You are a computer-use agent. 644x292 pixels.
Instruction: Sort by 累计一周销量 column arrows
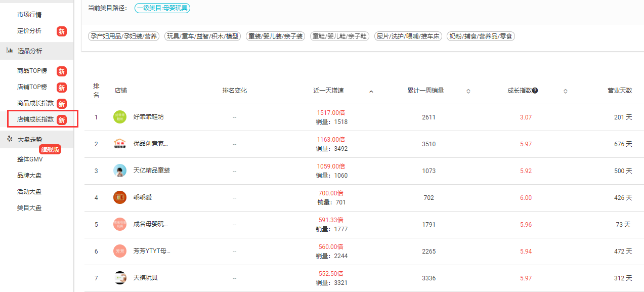(x=468, y=91)
